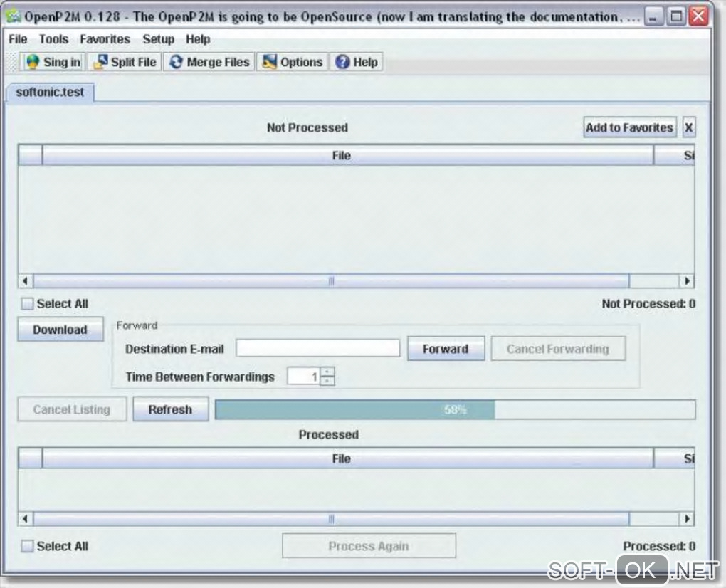Close the softonic.test tab with X
This screenshot has width=726, height=588.
click(x=689, y=127)
